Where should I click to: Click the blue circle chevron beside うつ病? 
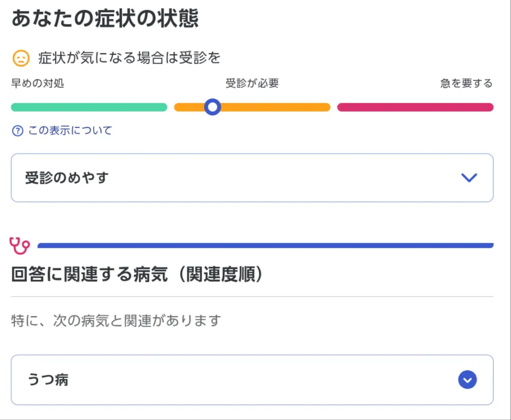[467, 380]
